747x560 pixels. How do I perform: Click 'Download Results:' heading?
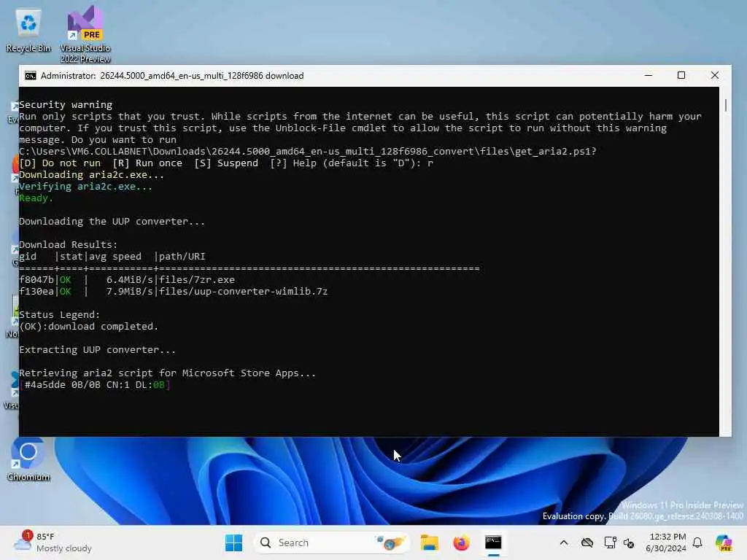(x=68, y=245)
